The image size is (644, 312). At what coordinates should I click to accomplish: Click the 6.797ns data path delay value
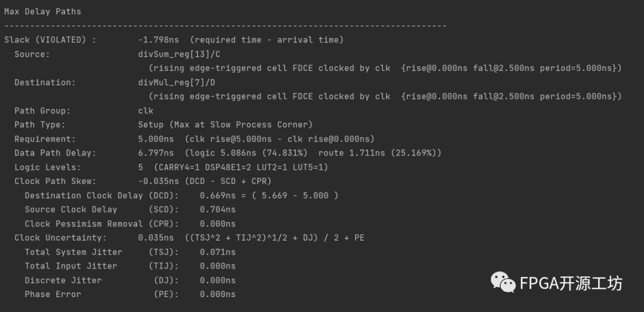156,153
